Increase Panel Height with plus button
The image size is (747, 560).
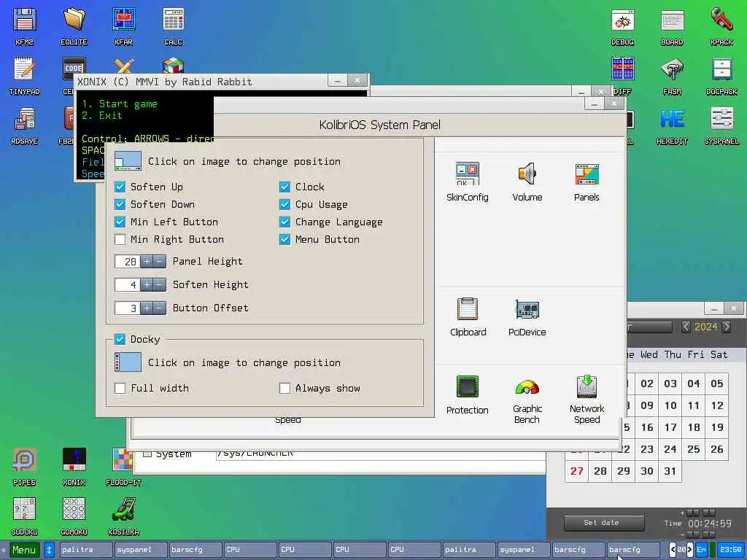tap(147, 262)
